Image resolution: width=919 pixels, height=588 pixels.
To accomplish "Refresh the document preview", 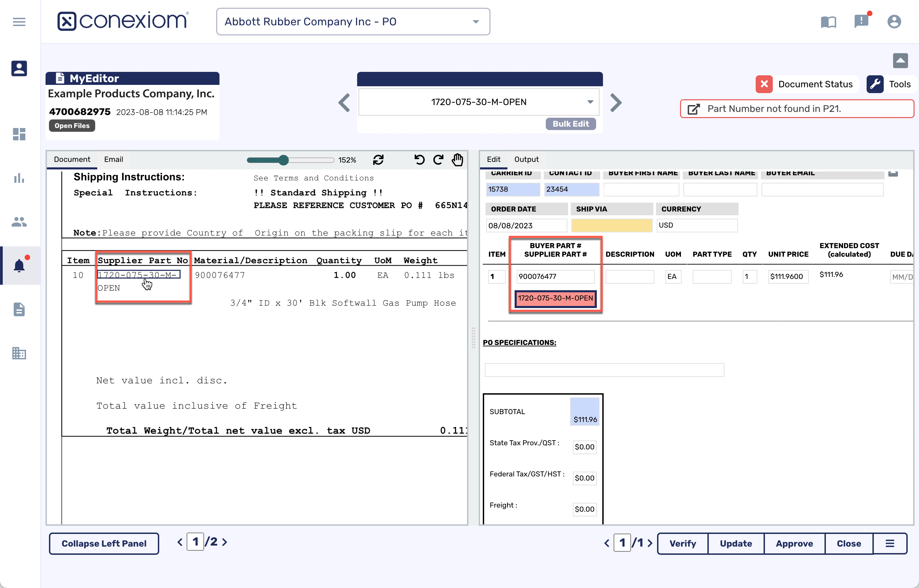I will (378, 160).
